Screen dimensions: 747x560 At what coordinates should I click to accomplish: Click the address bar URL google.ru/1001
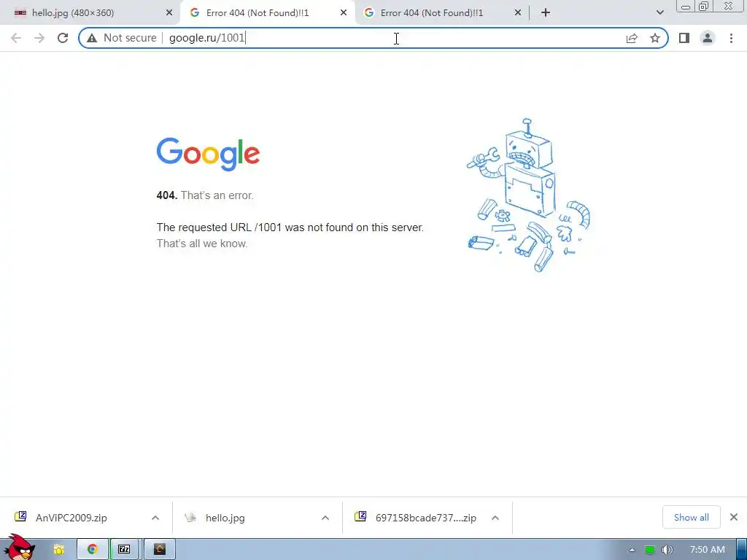click(x=206, y=38)
